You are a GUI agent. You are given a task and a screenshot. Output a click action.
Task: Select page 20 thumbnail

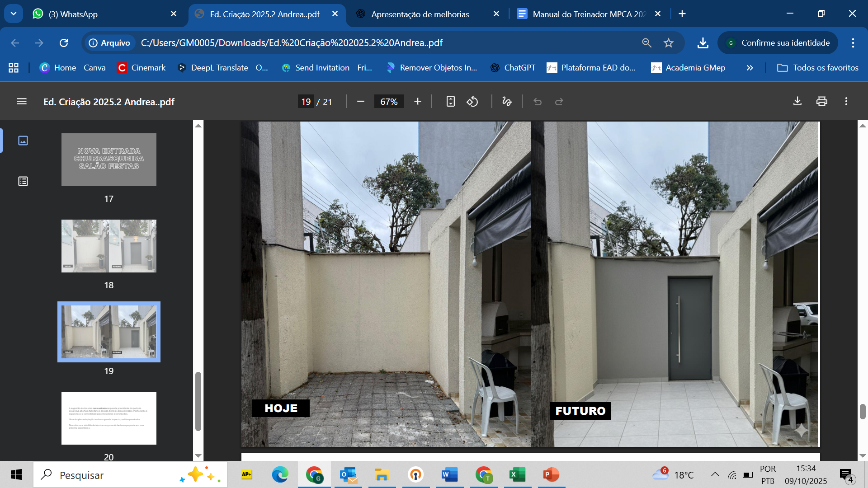click(x=109, y=418)
